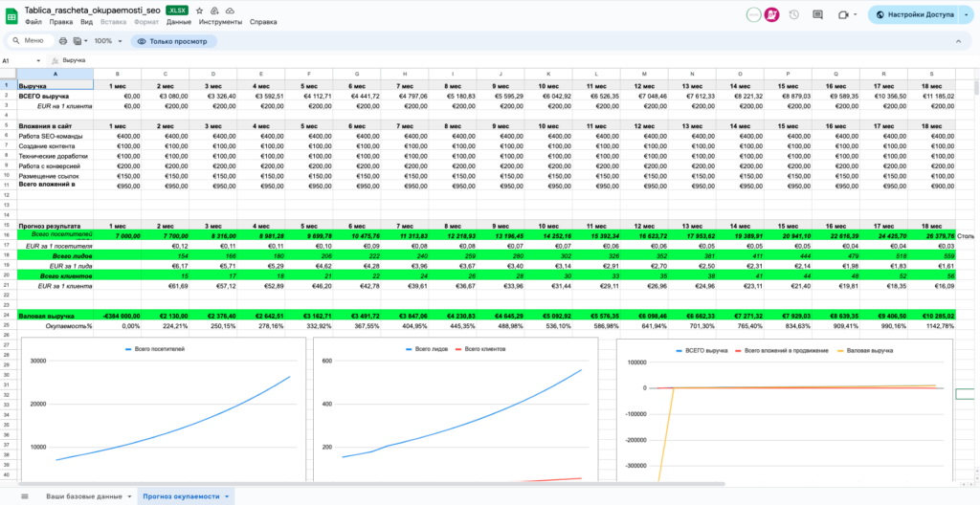
Task: Click the Google Sheets home logo
Action: coord(12,13)
